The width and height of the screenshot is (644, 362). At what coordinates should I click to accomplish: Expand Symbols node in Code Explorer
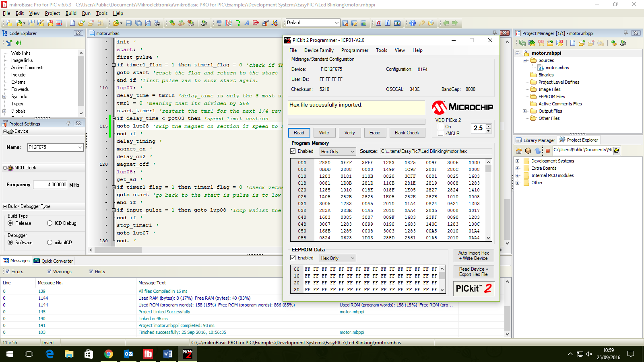pyautogui.click(x=4, y=97)
